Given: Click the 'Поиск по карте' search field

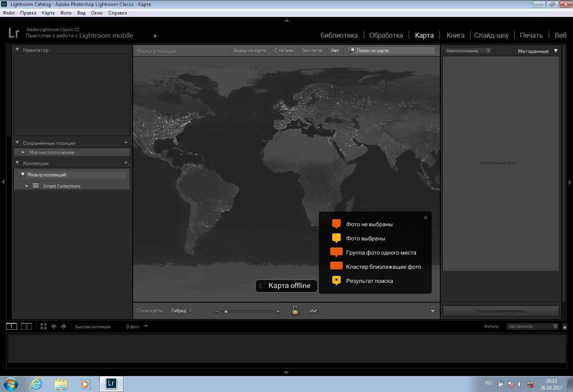Looking at the screenshot, I should [x=392, y=51].
